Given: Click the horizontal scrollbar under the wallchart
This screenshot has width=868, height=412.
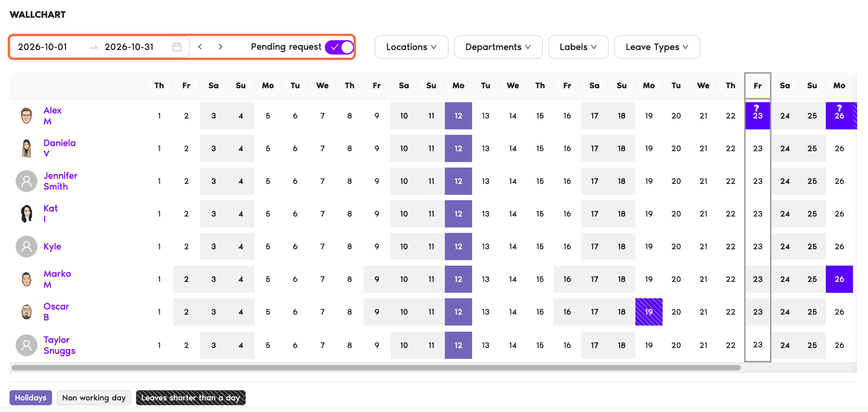Looking at the screenshot, I should [x=376, y=367].
